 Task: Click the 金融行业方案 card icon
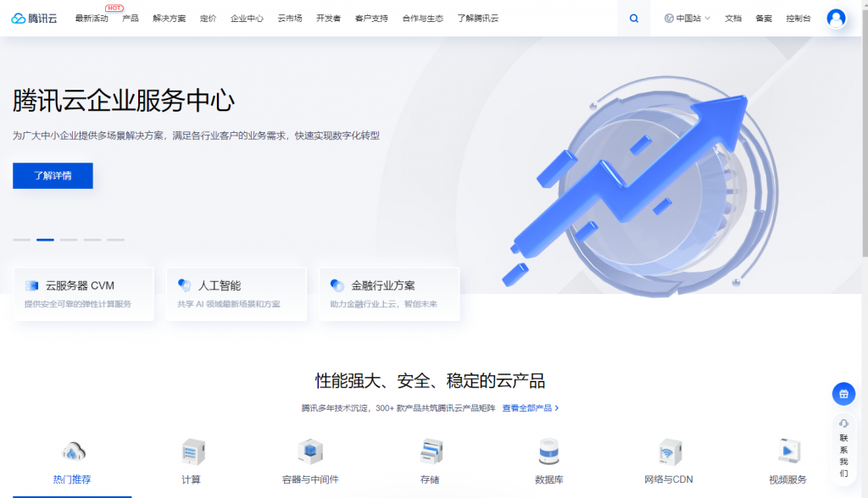(337, 285)
